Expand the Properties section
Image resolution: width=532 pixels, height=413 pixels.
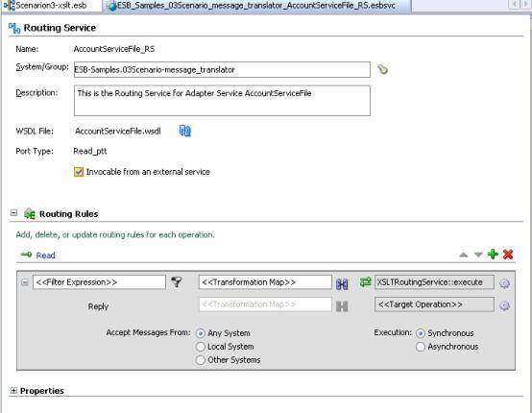tap(13, 391)
